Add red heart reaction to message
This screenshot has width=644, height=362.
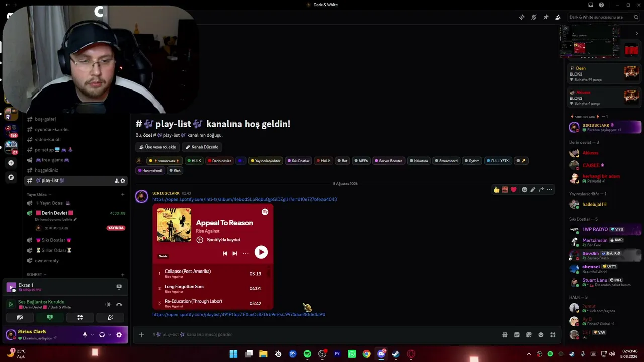[x=513, y=190]
